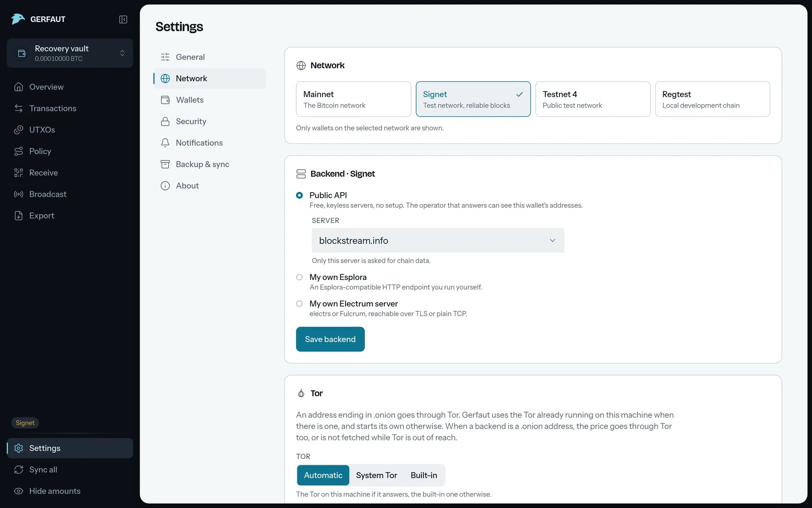Select the Signet network card
The height and width of the screenshot is (508, 812).
473,99
